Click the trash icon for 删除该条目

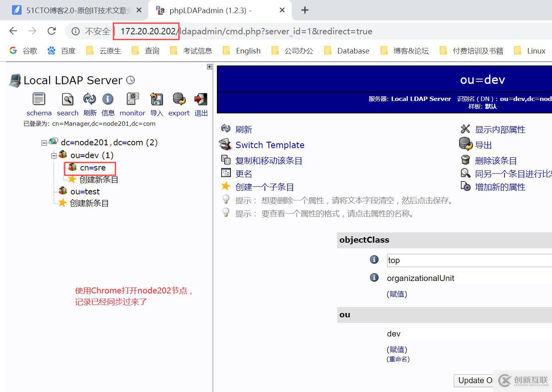point(465,160)
